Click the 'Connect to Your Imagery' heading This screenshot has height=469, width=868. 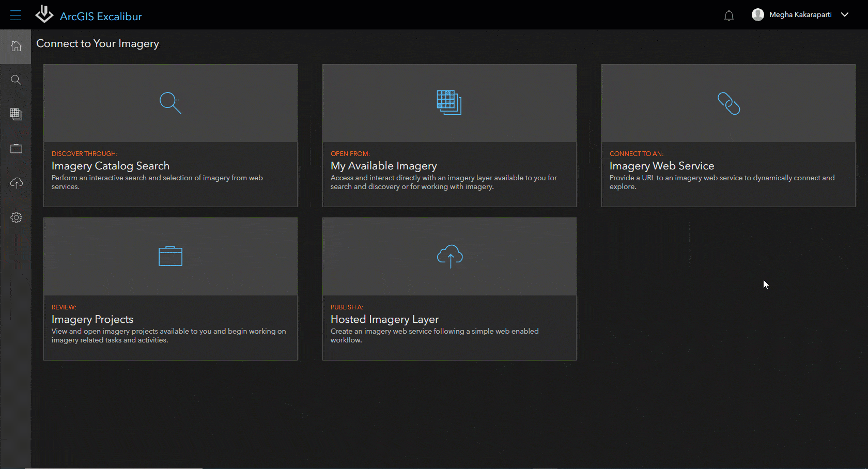coord(98,43)
